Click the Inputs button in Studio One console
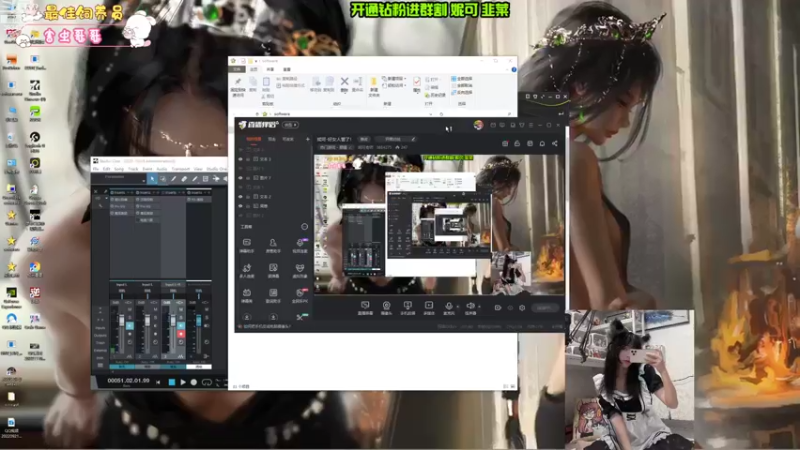Image resolution: width=800 pixels, height=450 pixels. click(x=100, y=328)
